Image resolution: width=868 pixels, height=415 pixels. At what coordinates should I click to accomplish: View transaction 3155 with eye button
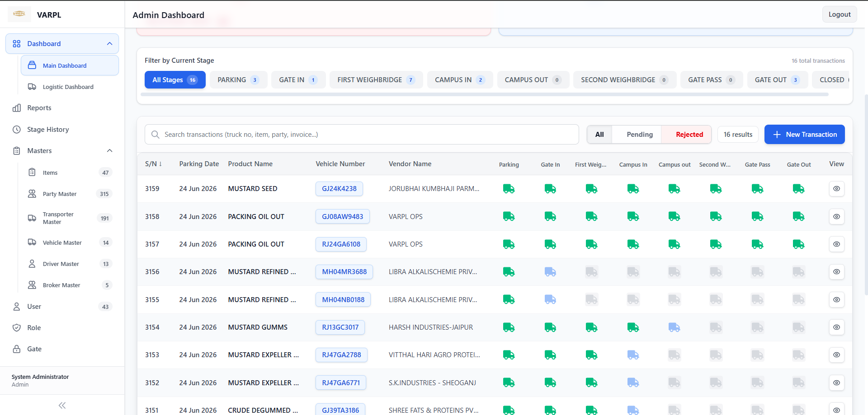[x=837, y=299]
